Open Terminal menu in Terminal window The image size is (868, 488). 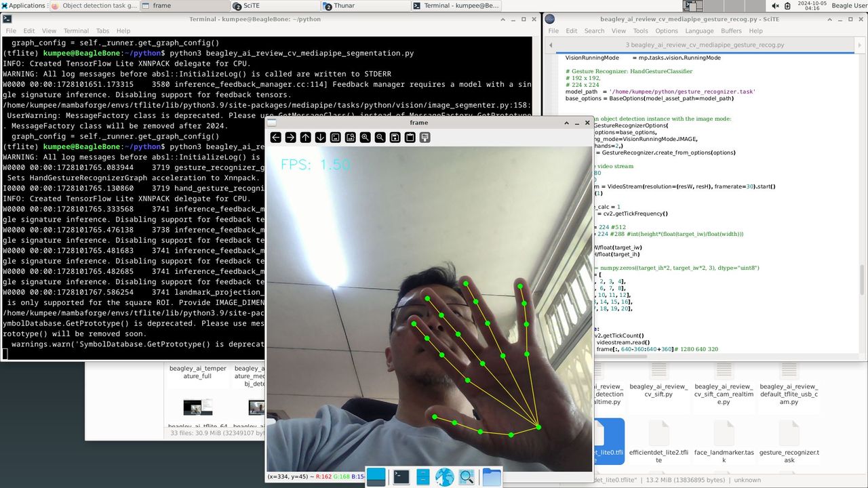point(76,31)
